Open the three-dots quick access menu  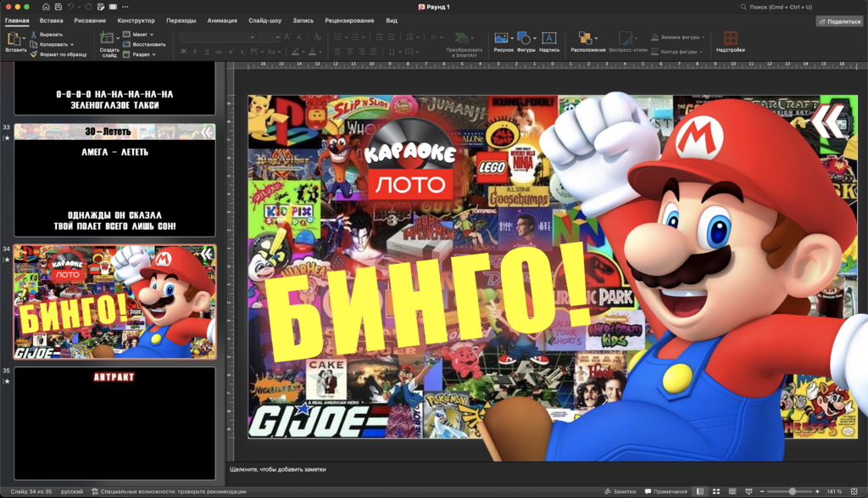click(125, 7)
